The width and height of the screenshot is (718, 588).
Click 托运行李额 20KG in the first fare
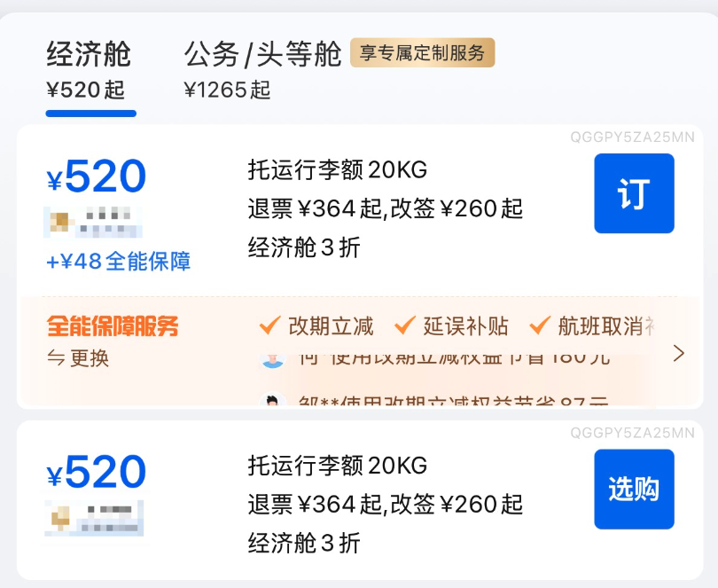pyautogui.click(x=337, y=169)
